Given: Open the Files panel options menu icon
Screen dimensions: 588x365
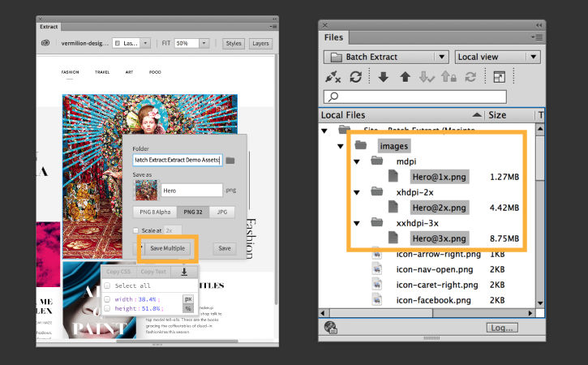Looking at the screenshot, I should 537,37.
